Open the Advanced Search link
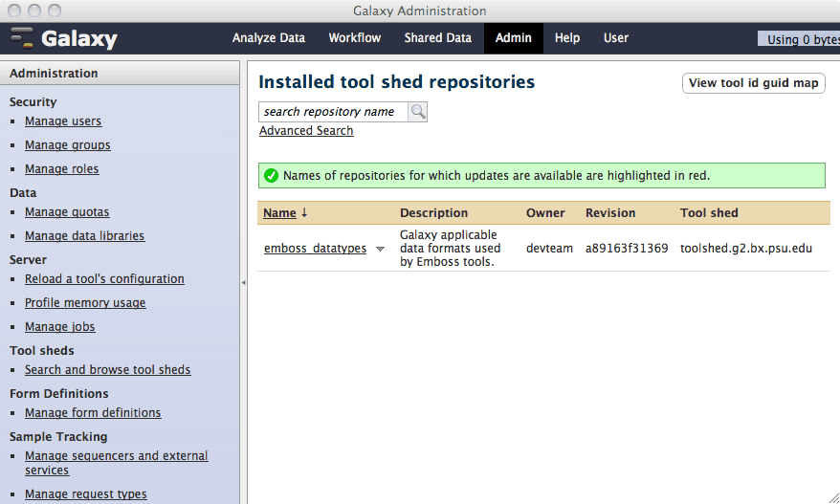Image resolution: width=840 pixels, height=504 pixels. pyautogui.click(x=306, y=131)
